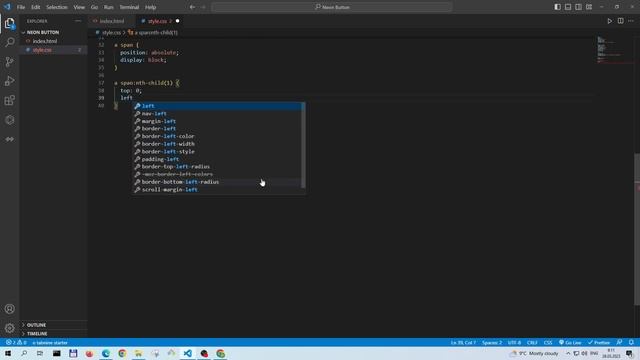
Task: Change indentation via Spaces: 2
Action: tap(492, 342)
